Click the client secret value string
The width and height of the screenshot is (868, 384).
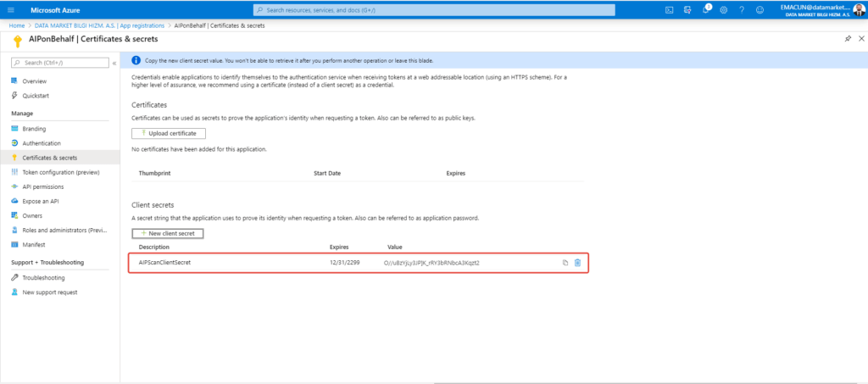point(431,263)
